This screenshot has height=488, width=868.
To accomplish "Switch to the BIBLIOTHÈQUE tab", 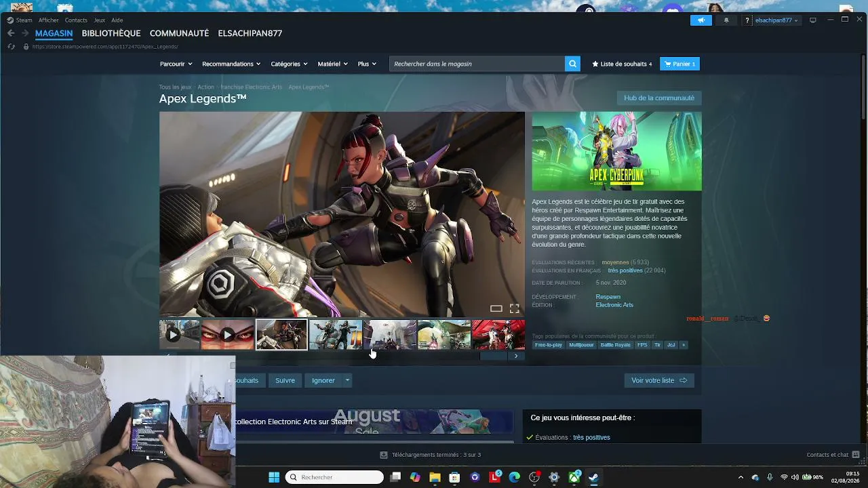I will coord(111,33).
